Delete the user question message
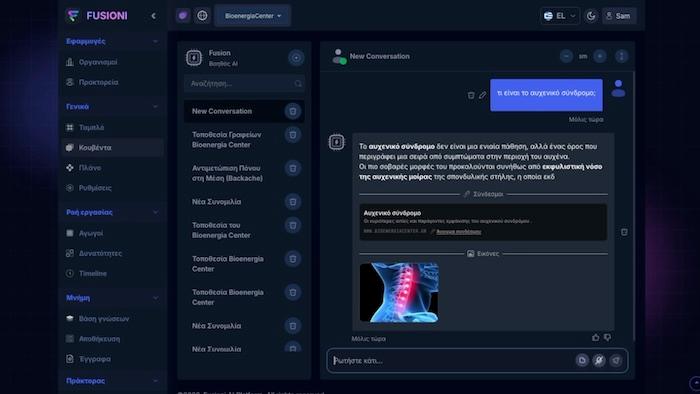 (x=471, y=95)
